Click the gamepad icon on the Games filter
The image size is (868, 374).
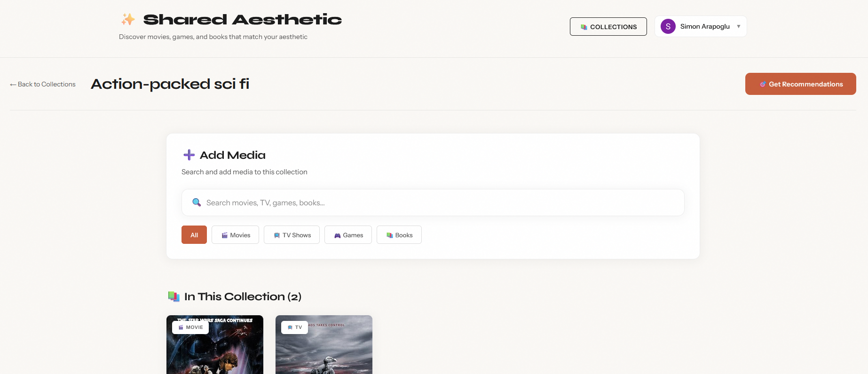tap(337, 234)
